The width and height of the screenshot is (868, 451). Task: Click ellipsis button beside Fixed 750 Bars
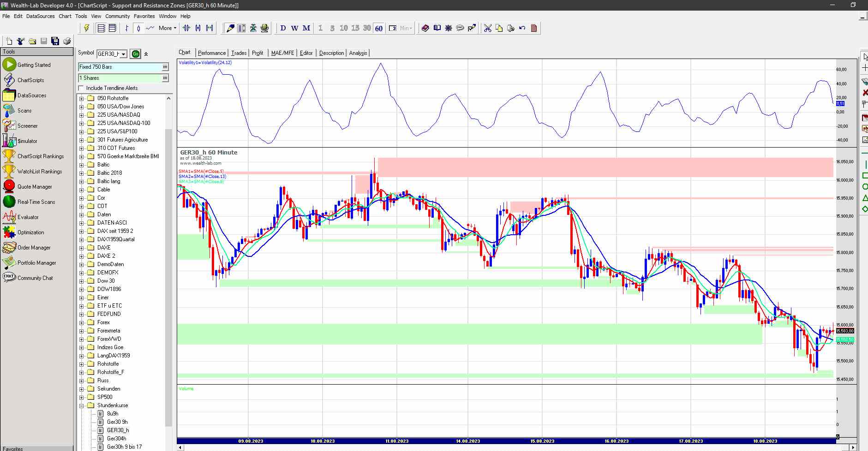click(x=165, y=67)
